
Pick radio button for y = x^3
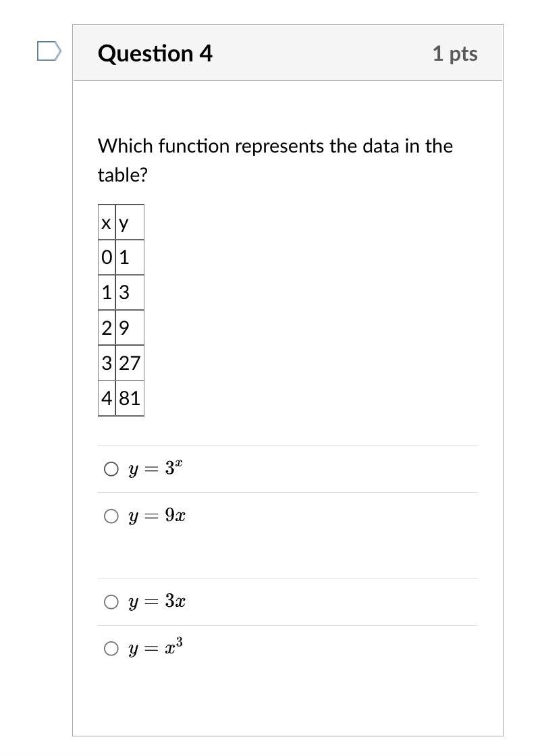tap(111, 649)
